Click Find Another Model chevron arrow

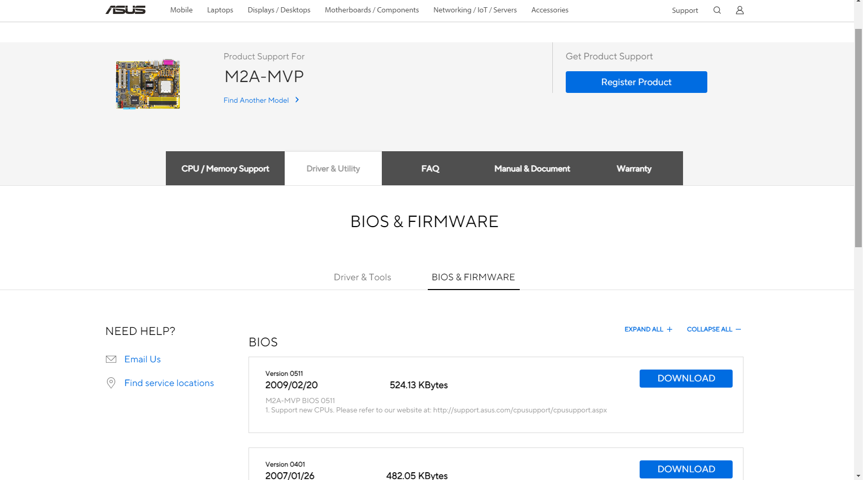297,100
